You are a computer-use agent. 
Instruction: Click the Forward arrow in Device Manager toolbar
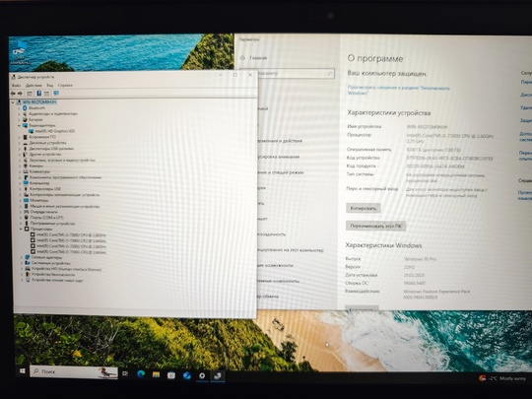pos(20,94)
